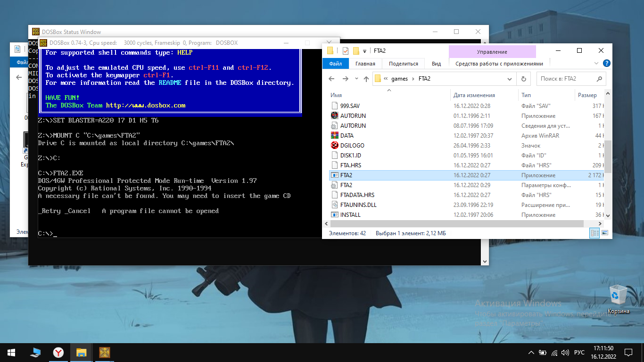Click the DOSBox icon in taskbar
Viewport: 644px width, 362px height.
[x=105, y=352]
